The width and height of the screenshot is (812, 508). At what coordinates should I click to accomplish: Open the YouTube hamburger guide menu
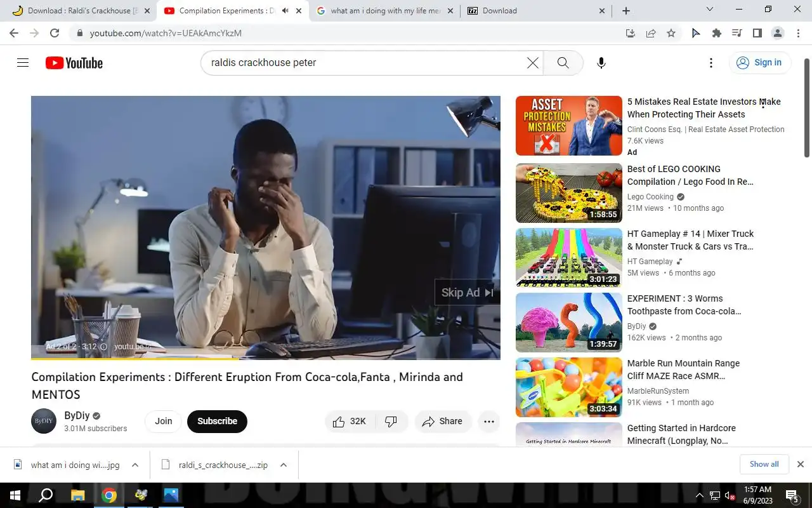coord(23,62)
